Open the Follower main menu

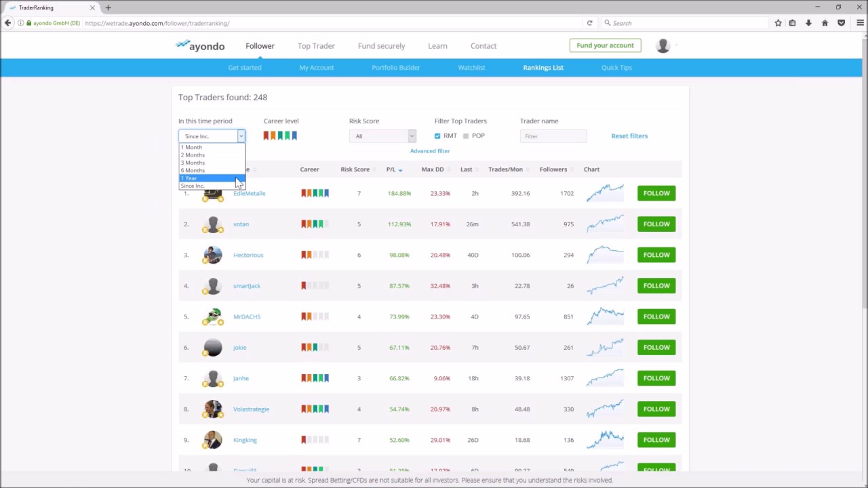(260, 46)
